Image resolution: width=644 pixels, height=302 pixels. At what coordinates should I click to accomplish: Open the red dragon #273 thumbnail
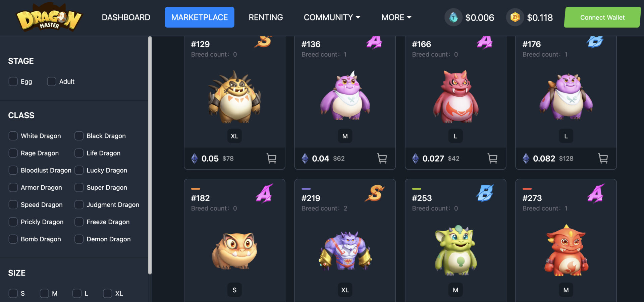[566, 250]
